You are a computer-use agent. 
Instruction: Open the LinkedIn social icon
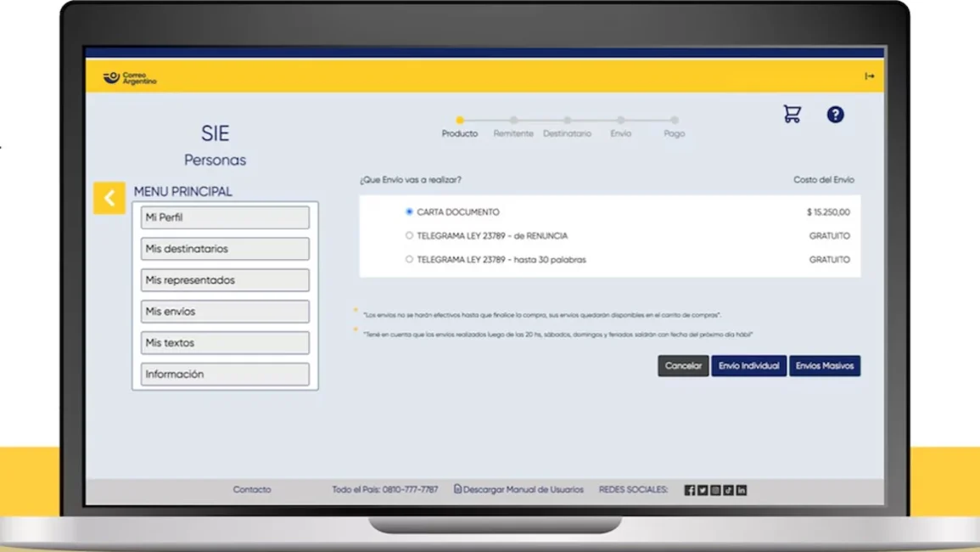pyautogui.click(x=742, y=490)
